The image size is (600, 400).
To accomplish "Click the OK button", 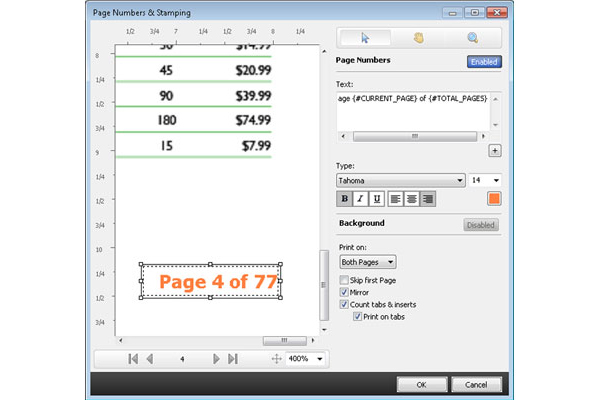I will 421,384.
